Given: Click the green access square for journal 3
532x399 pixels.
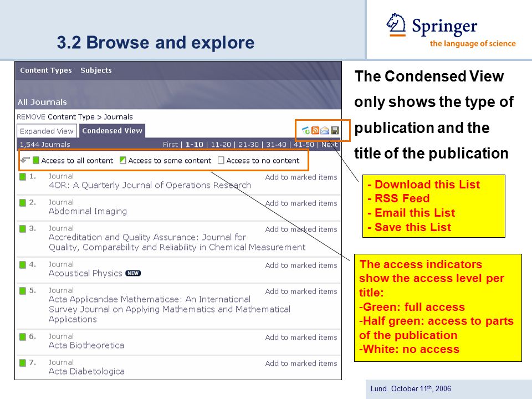Looking at the screenshot, I should (x=23, y=229).
